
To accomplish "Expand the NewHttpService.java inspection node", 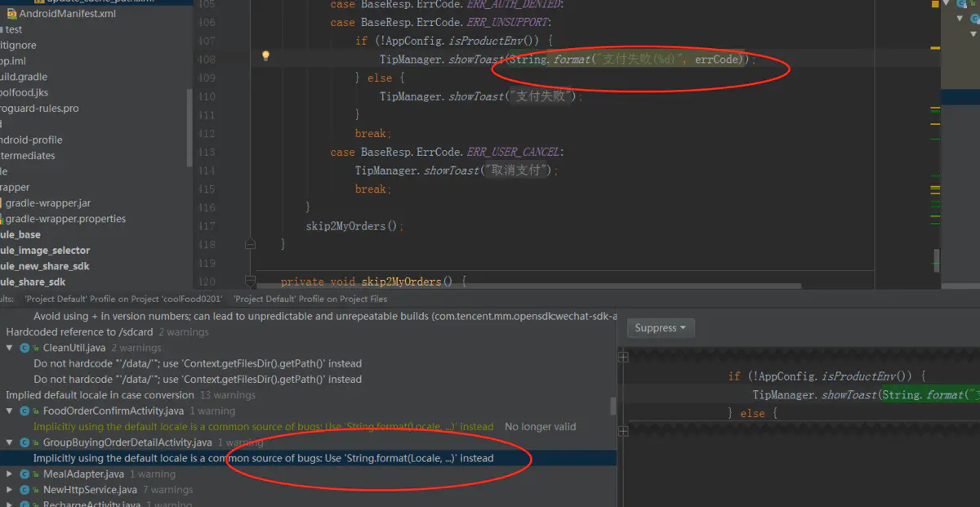I will (9, 490).
